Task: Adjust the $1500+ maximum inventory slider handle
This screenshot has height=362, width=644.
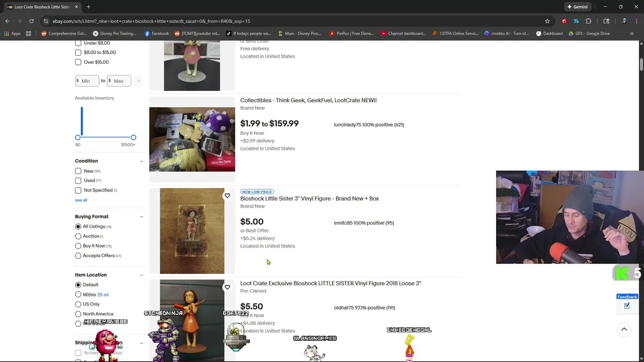Action: [133, 137]
